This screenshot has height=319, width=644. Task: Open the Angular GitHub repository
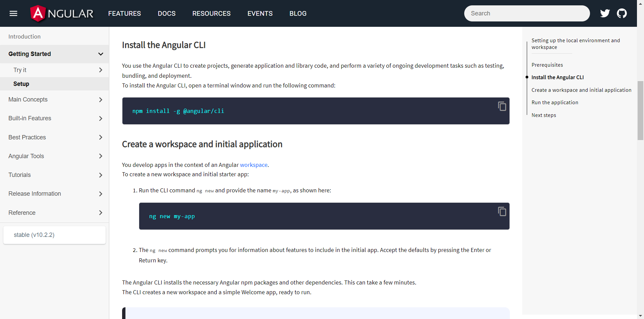point(622,13)
